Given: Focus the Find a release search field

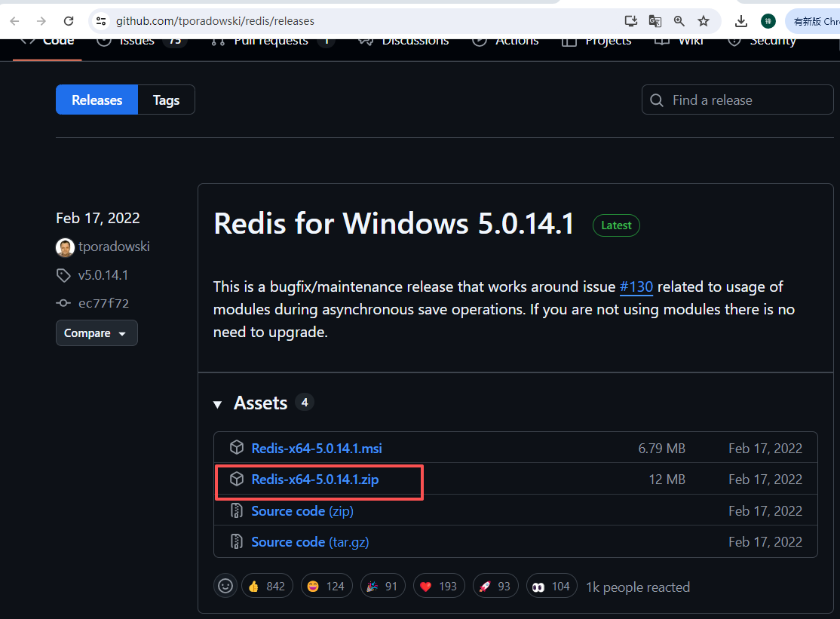Looking at the screenshot, I should [737, 100].
